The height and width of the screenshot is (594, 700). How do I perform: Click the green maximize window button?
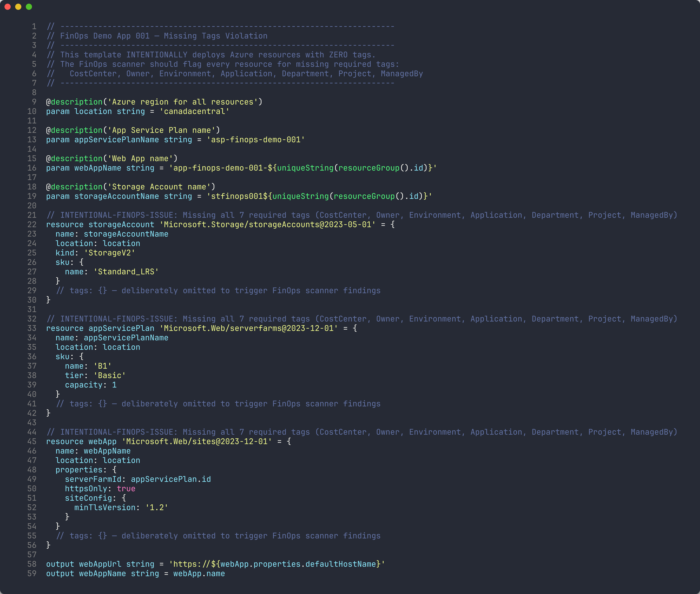tap(29, 7)
